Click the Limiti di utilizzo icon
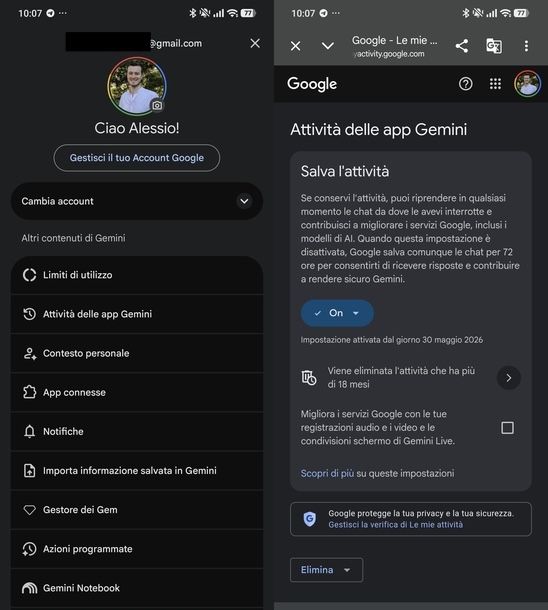The height and width of the screenshot is (610, 548). [x=30, y=275]
